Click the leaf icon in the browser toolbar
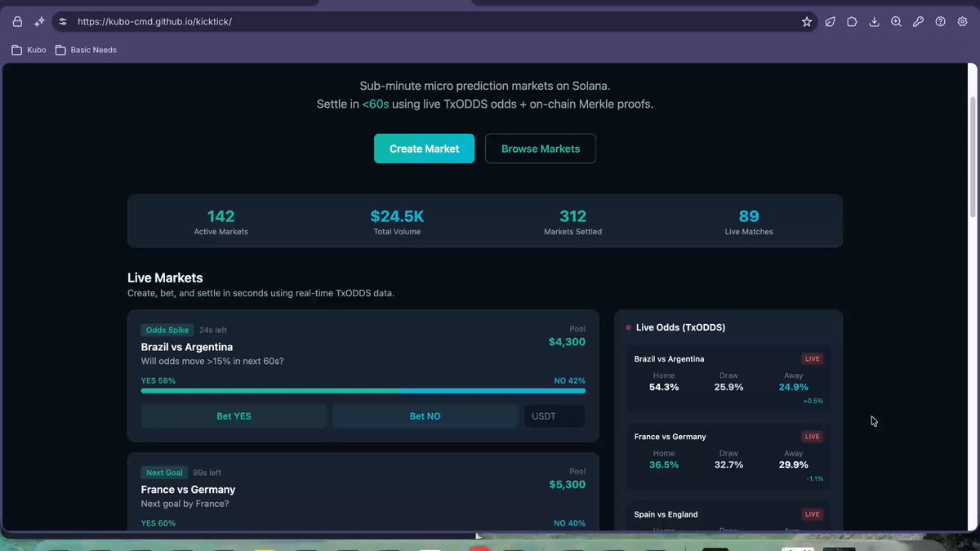The width and height of the screenshot is (980, 551). click(830, 22)
